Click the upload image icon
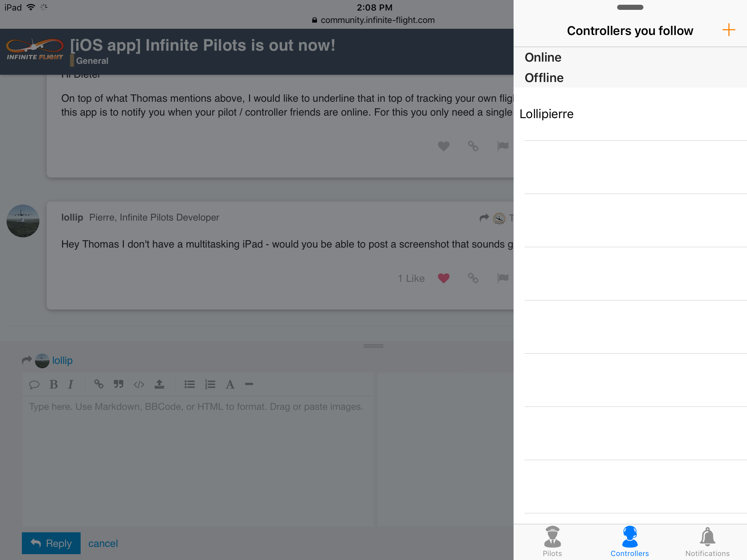This screenshot has width=747, height=560. click(159, 384)
